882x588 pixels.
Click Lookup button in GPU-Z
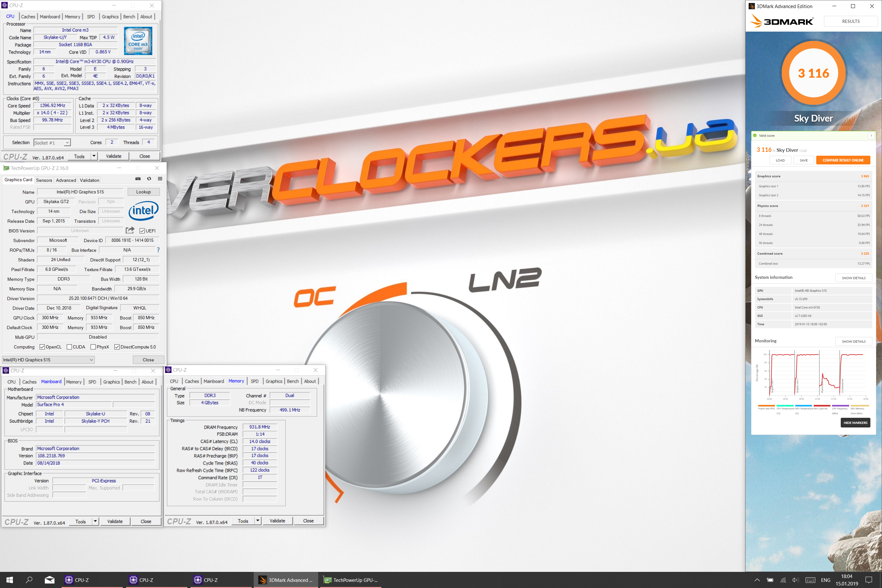coord(144,191)
